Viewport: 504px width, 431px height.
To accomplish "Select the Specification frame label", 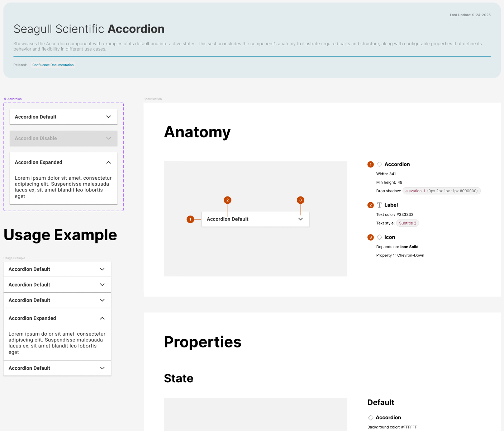I will [153, 99].
